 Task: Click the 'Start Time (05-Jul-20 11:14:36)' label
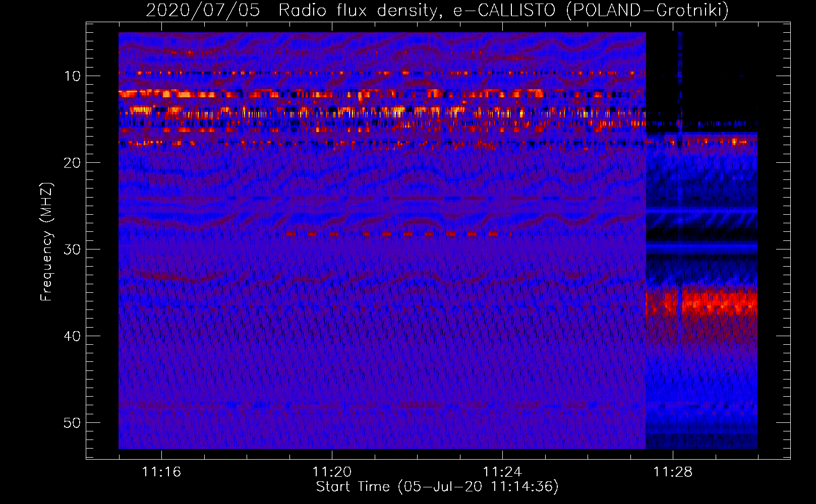click(437, 487)
